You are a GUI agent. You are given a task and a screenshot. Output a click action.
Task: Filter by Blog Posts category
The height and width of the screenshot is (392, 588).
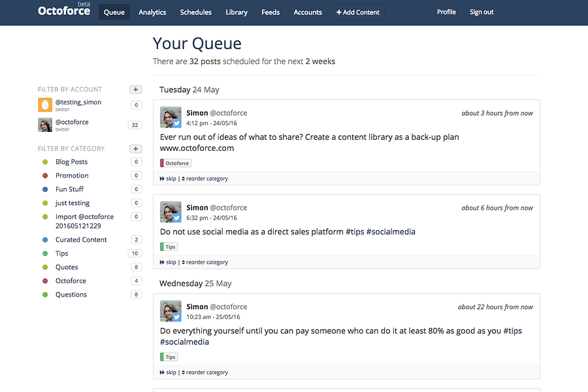pyautogui.click(x=72, y=161)
